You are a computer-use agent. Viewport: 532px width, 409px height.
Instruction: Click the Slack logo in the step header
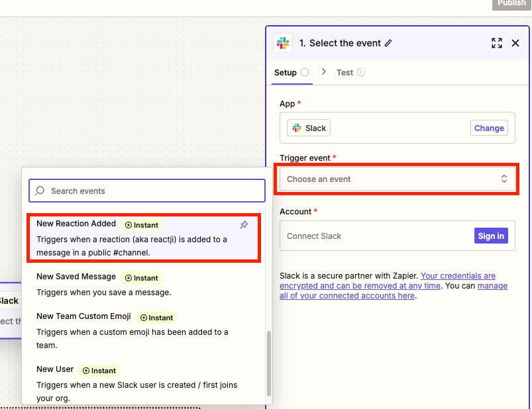tap(283, 43)
